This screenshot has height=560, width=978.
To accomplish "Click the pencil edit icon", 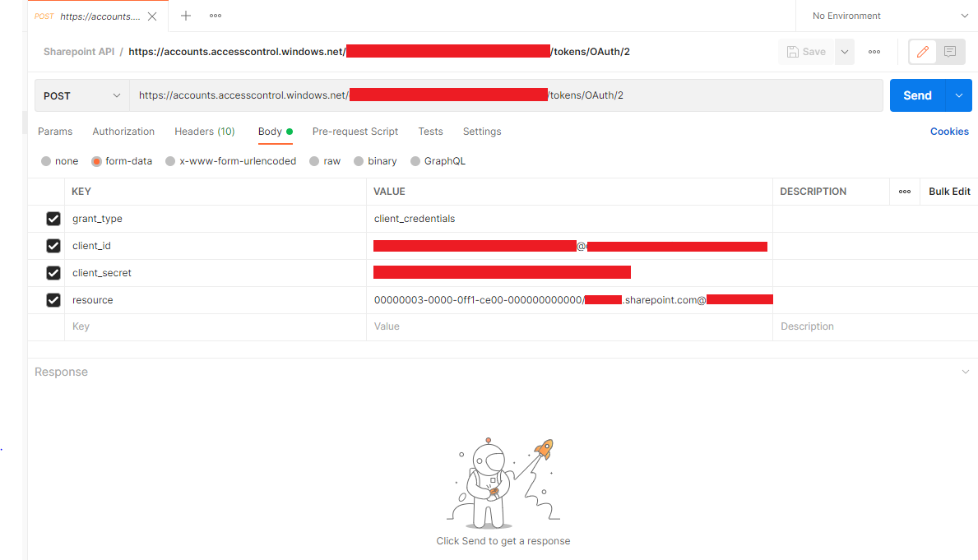I will (923, 52).
